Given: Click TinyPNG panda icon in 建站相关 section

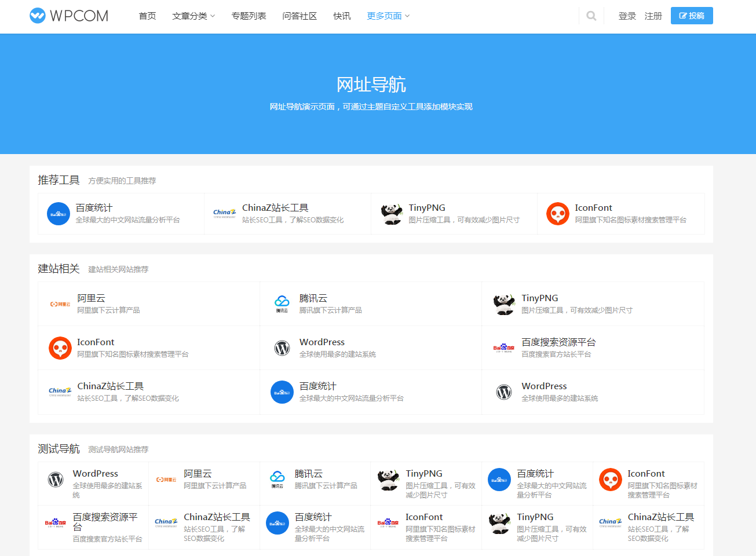Looking at the screenshot, I should pos(504,304).
